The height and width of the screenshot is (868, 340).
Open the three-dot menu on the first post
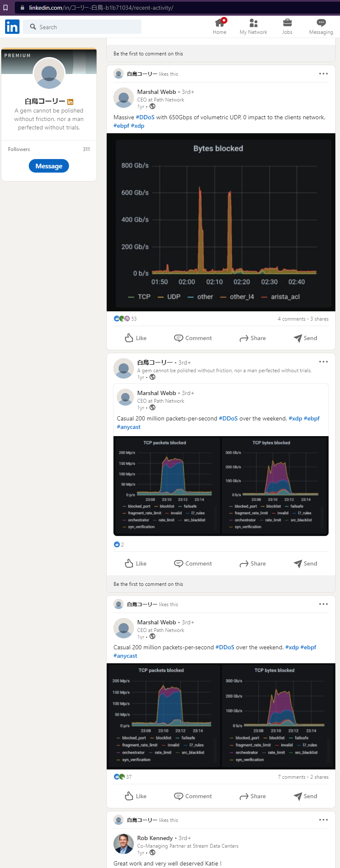point(323,74)
